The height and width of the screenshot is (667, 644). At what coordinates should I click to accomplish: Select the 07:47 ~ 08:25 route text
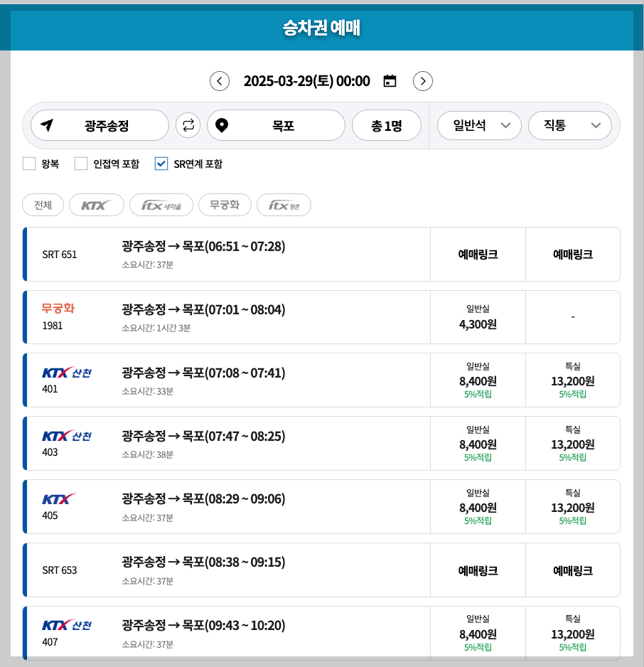(203, 436)
